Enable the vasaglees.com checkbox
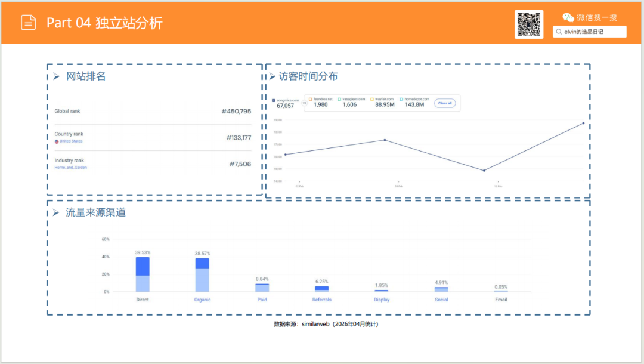The height and width of the screenshot is (364, 644). [x=339, y=99]
